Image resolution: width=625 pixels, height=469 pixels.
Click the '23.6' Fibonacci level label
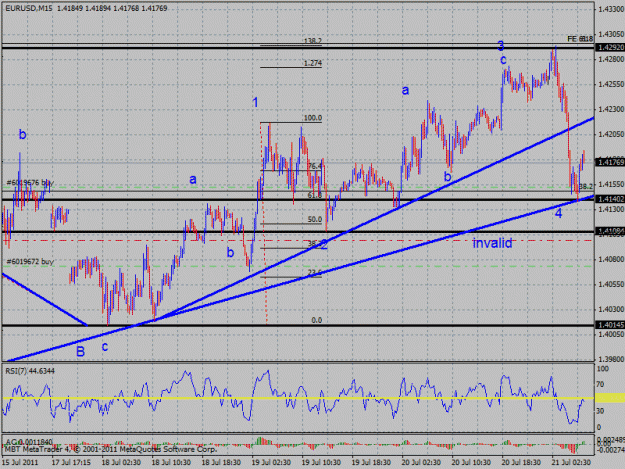coord(314,273)
